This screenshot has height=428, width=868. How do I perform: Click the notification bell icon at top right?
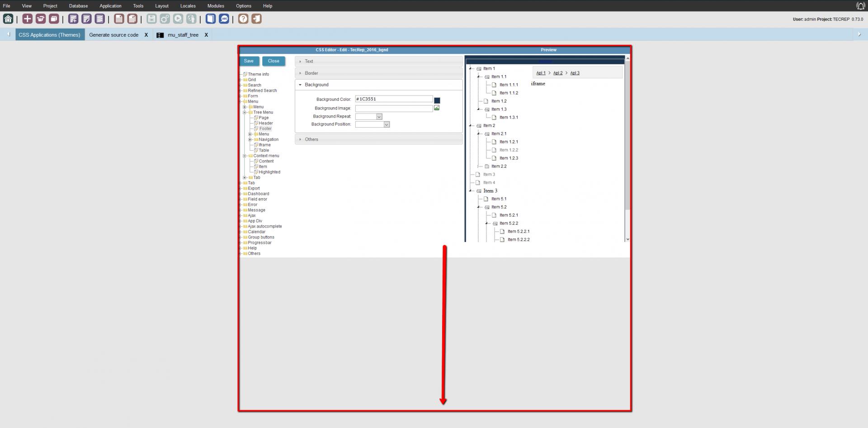tap(861, 6)
